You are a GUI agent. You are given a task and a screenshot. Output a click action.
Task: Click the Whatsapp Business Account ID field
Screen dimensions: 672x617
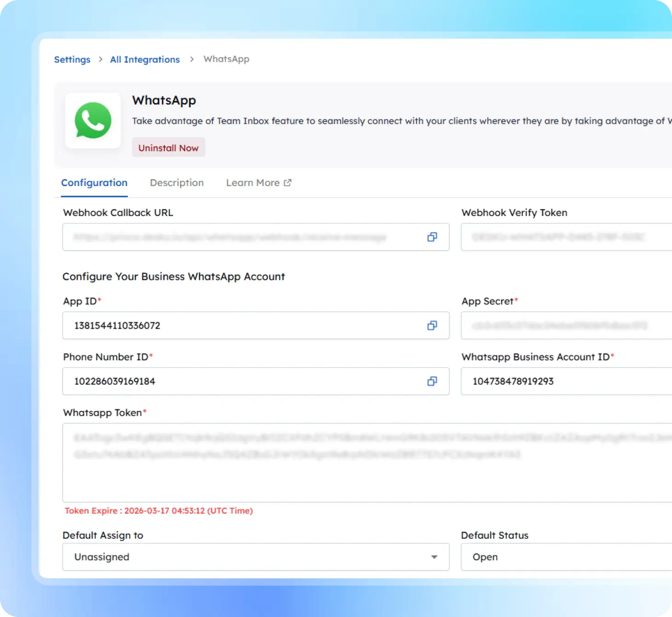point(567,381)
